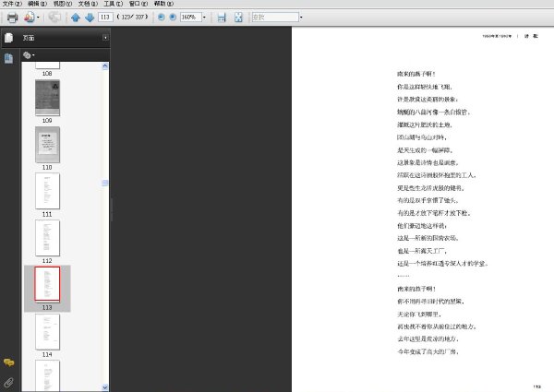Open the 文件 (File) menu
The height and width of the screenshot is (392, 554).
(x=12, y=4)
